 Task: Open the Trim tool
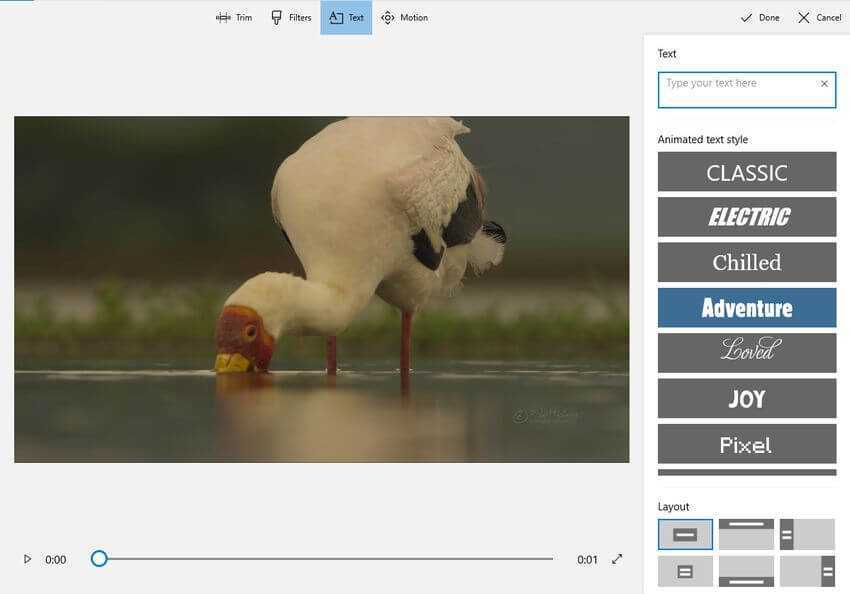coord(234,17)
